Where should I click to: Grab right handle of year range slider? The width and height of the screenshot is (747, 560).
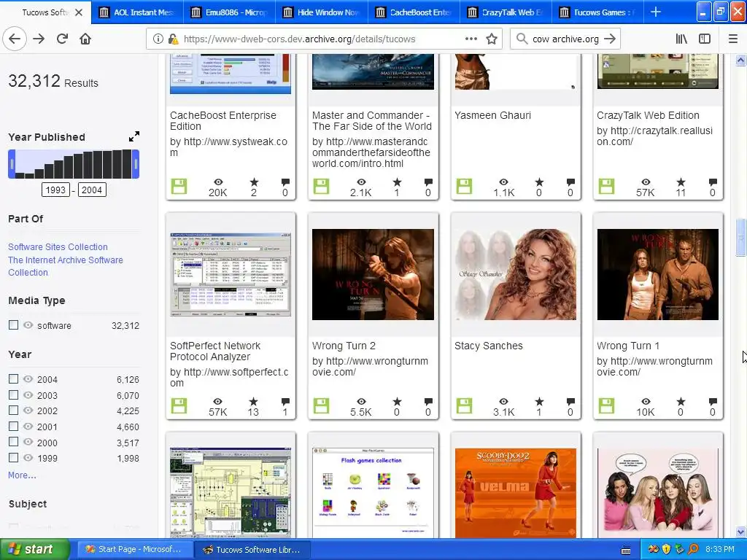point(136,164)
